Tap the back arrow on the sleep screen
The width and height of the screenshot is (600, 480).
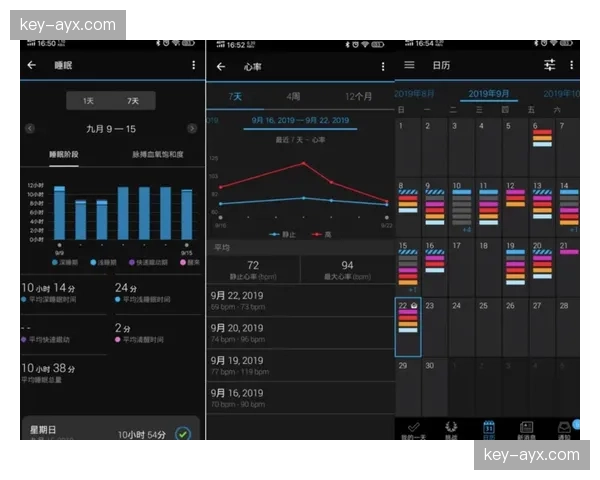pos(32,65)
